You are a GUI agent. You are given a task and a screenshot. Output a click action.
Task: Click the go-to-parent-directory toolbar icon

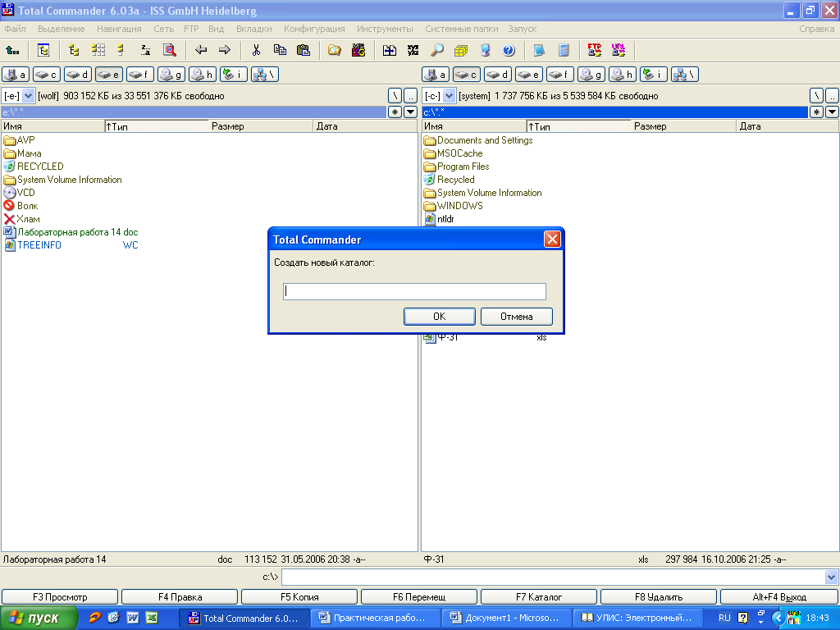[12, 50]
